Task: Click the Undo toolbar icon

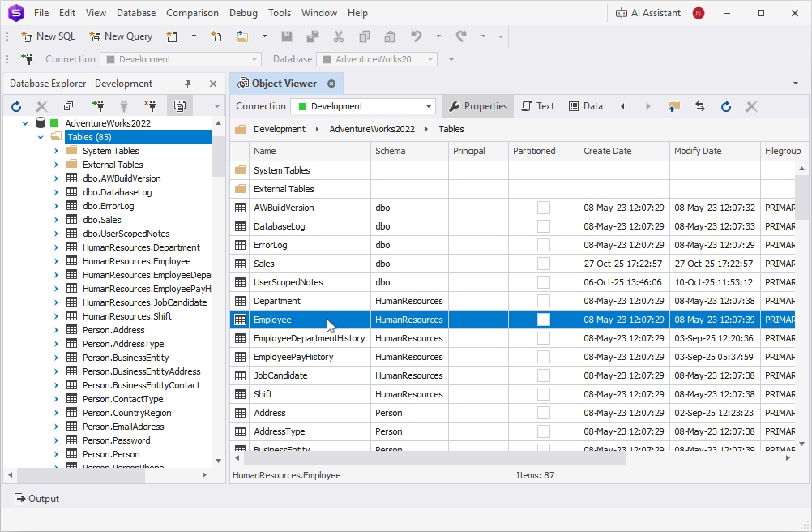Action: [416, 36]
